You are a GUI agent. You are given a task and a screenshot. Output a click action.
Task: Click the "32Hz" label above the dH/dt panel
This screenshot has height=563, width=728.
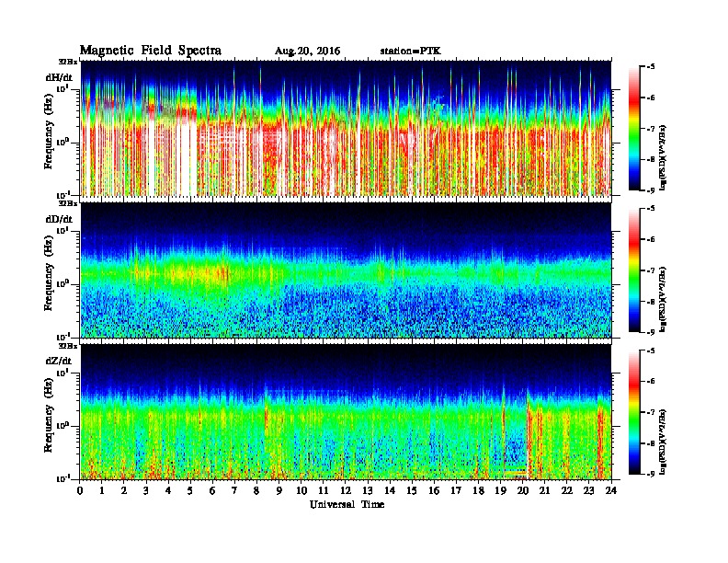[x=68, y=62]
